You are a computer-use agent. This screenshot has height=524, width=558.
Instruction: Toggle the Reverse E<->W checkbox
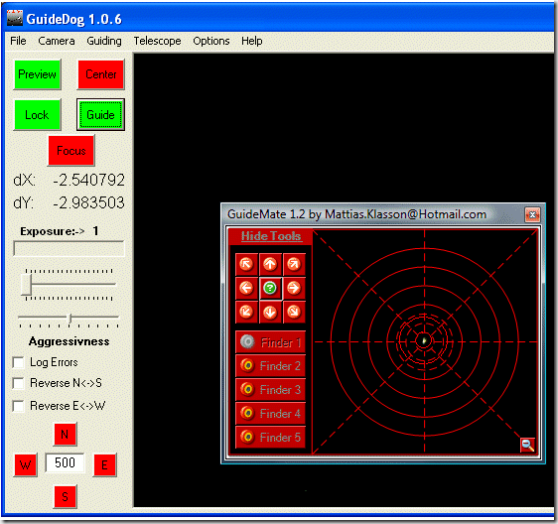coord(18,406)
